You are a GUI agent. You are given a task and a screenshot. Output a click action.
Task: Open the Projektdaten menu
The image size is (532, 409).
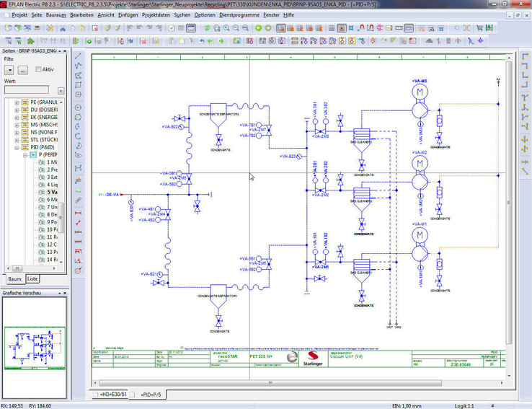pyautogui.click(x=157, y=14)
